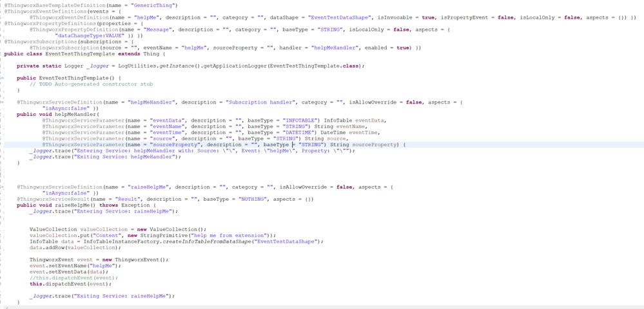Click the private keyword before static Logger
Viewport: 644px width, 309px height.
tap(28, 66)
